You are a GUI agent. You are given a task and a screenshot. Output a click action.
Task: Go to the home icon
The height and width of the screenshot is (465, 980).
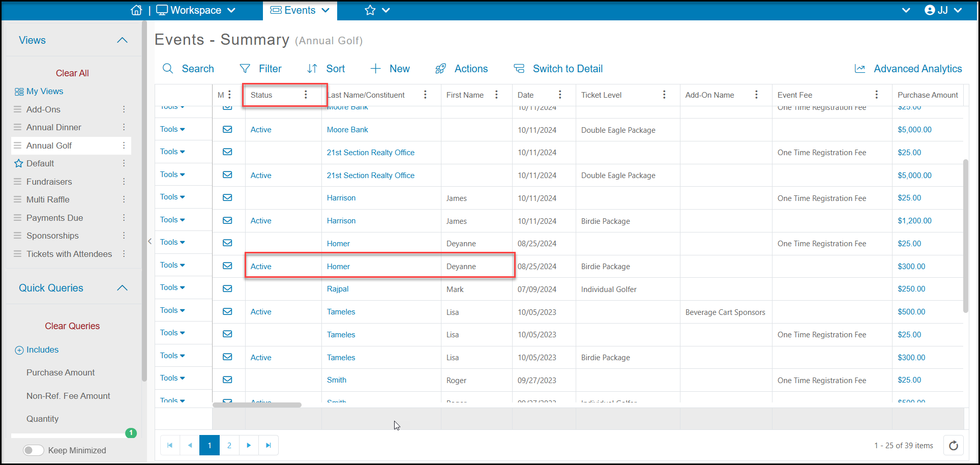[x=136, y=10]
